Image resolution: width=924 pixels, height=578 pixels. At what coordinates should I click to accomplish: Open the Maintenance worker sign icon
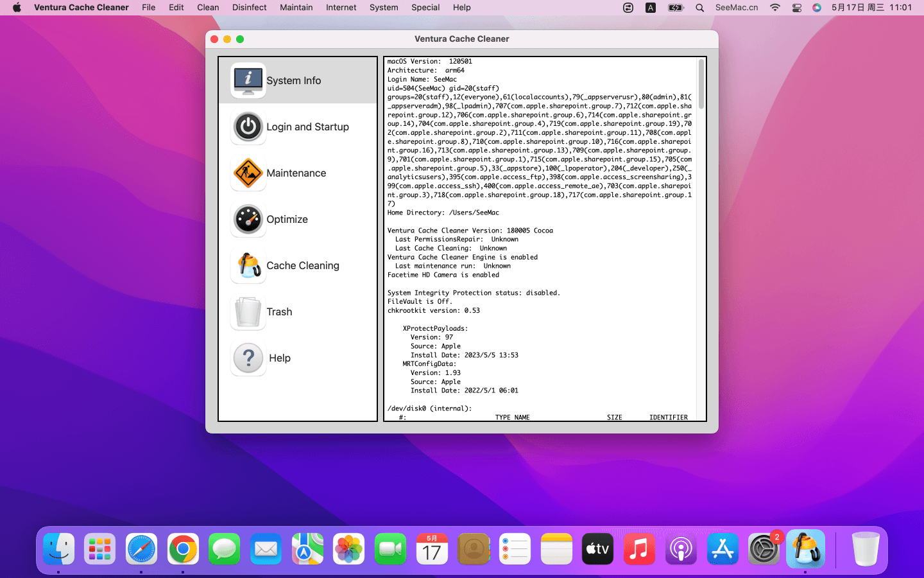[248, 173]
